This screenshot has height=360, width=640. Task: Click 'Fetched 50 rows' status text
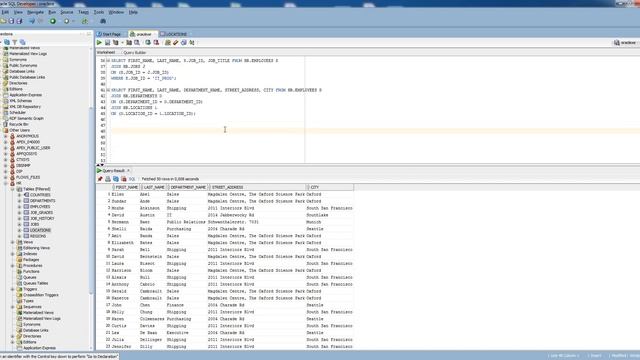tap(170, 179)
